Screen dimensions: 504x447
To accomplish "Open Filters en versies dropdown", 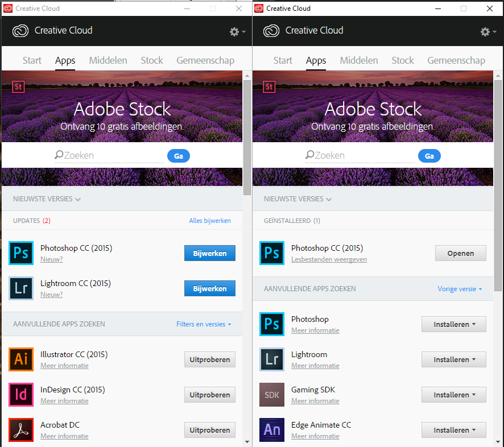I will (x=204, y=324).
